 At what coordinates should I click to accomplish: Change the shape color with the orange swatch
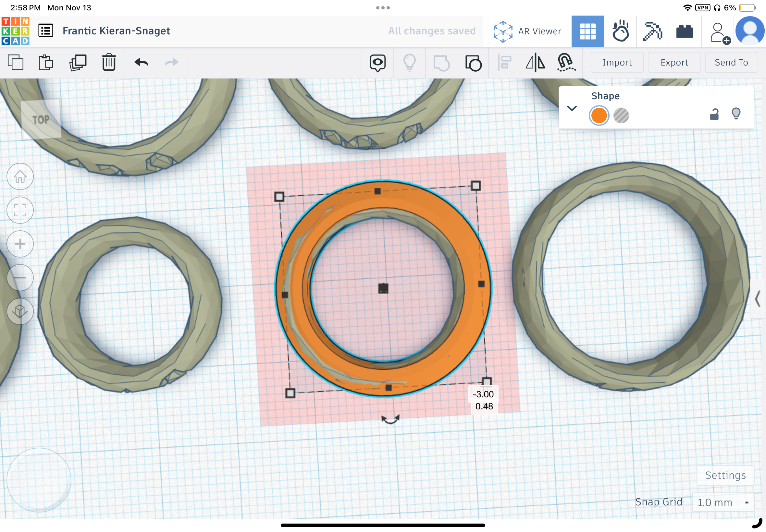coord(599,115)
